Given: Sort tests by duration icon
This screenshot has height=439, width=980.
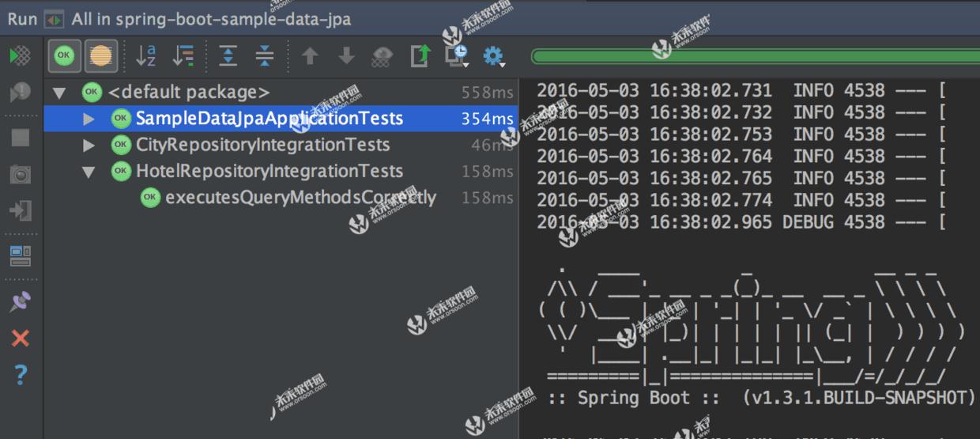Looking at the screenshot, I should 183,56.
